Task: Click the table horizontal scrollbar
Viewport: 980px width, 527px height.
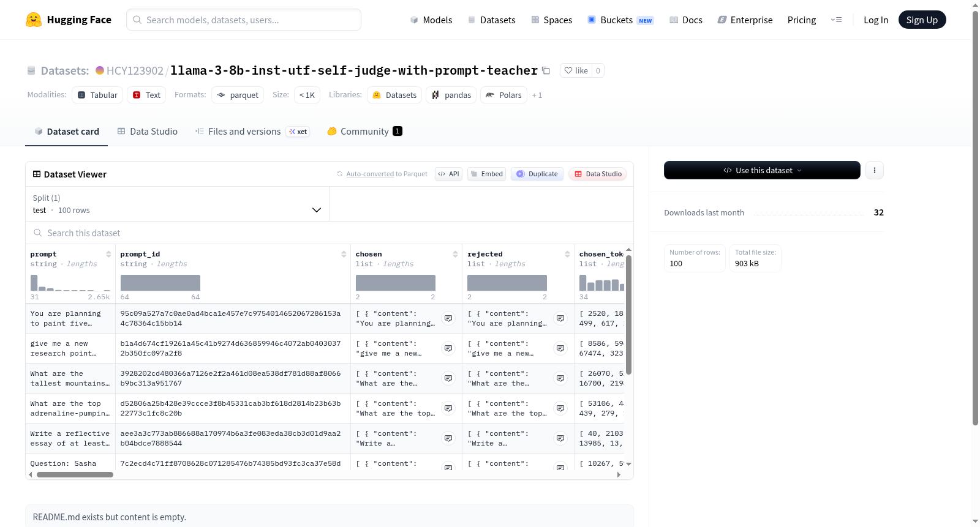Action: point(75,474)
